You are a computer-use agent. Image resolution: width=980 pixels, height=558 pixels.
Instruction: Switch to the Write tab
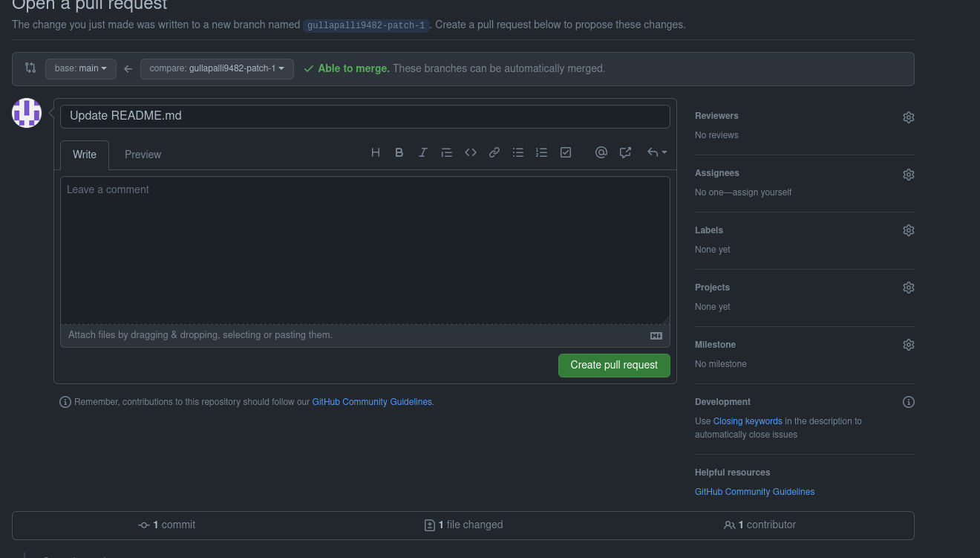click(85, 155)
